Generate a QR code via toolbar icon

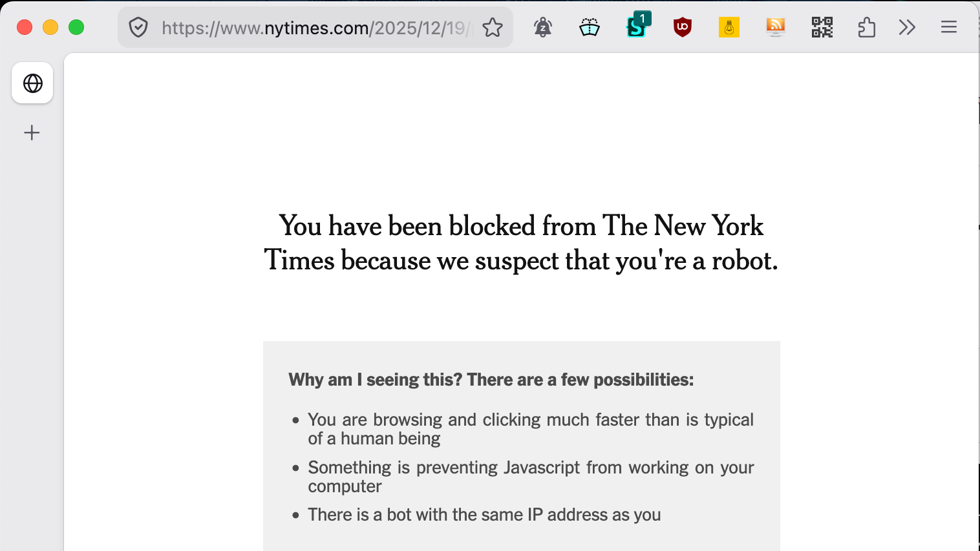click(822, 27)
